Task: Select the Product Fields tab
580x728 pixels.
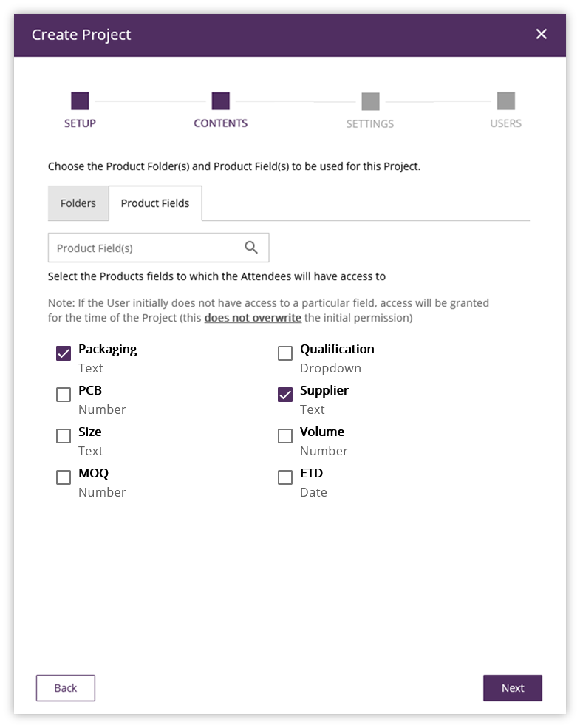Action: [155, 203]
